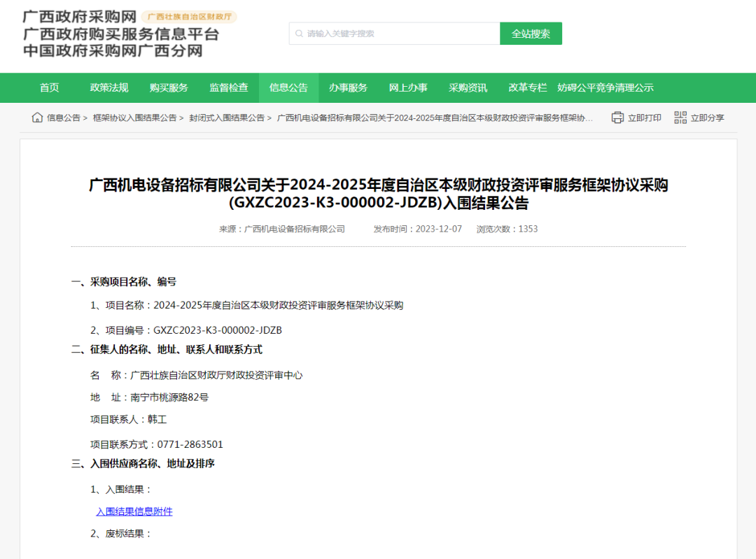Viewport: 756px width, 559px height.
Task: Click the QR code share icon
Action: pyautogui.click(x=680, y=118)
